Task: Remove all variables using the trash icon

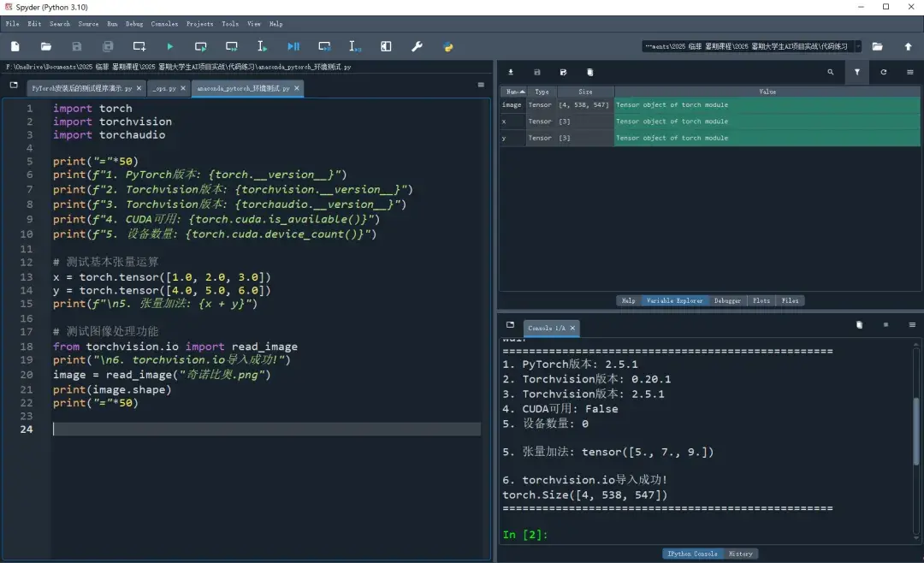Action: click(590, 73)
